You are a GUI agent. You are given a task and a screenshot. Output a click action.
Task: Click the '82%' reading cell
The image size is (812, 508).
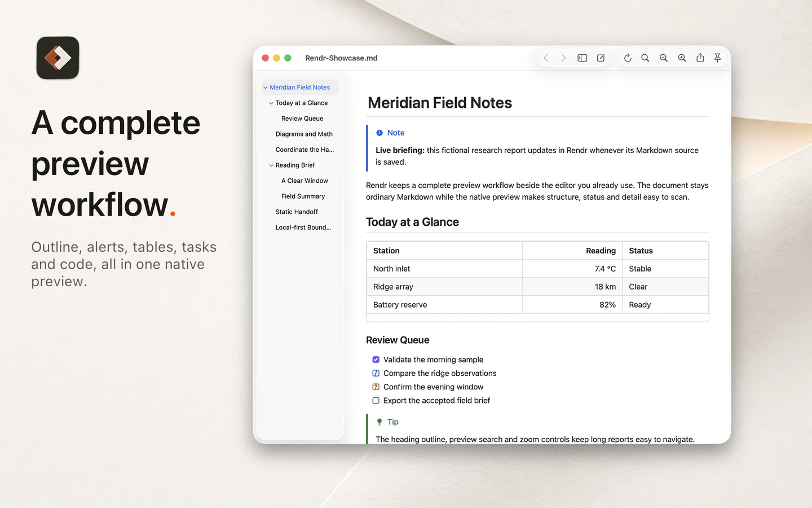pos(572,305)
